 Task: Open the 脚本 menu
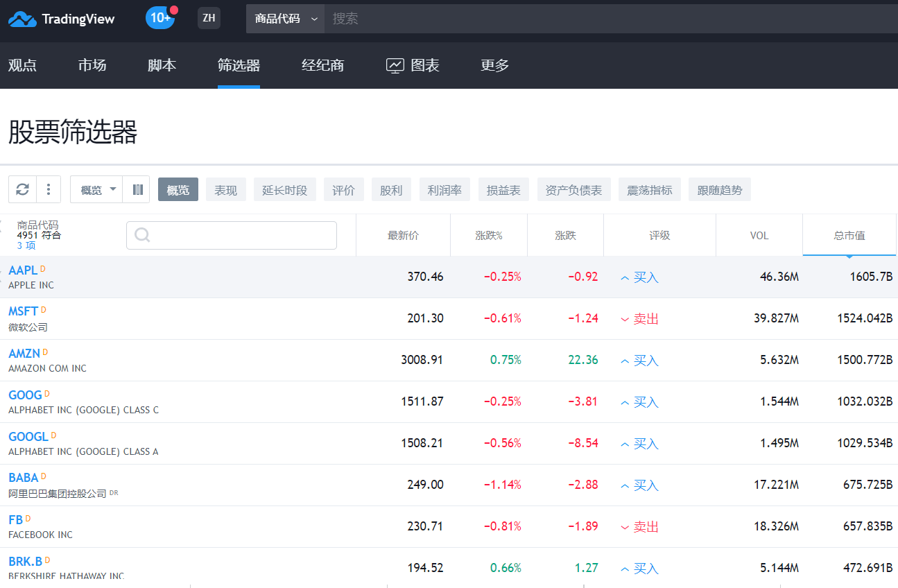pyautogui.click(x=162, y=65)
